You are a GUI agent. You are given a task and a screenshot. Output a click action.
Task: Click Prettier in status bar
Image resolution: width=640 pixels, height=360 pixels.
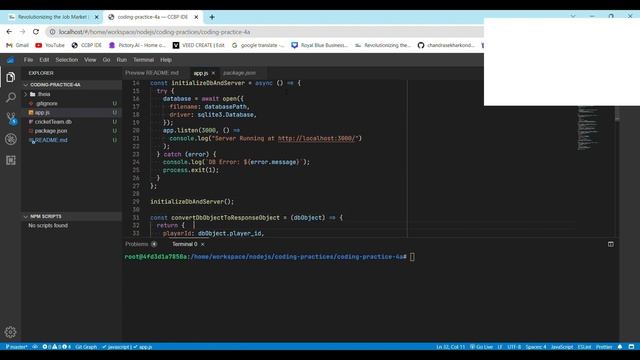604,347
